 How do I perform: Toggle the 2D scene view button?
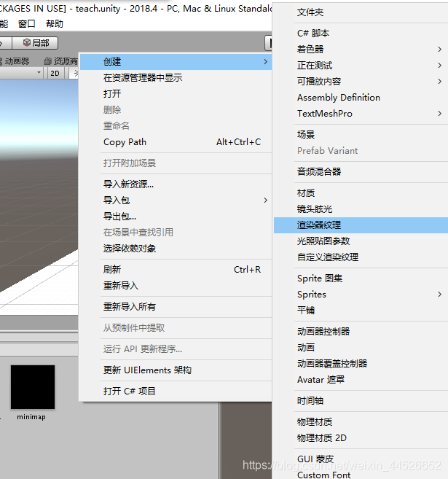click(x=55, y=74)
